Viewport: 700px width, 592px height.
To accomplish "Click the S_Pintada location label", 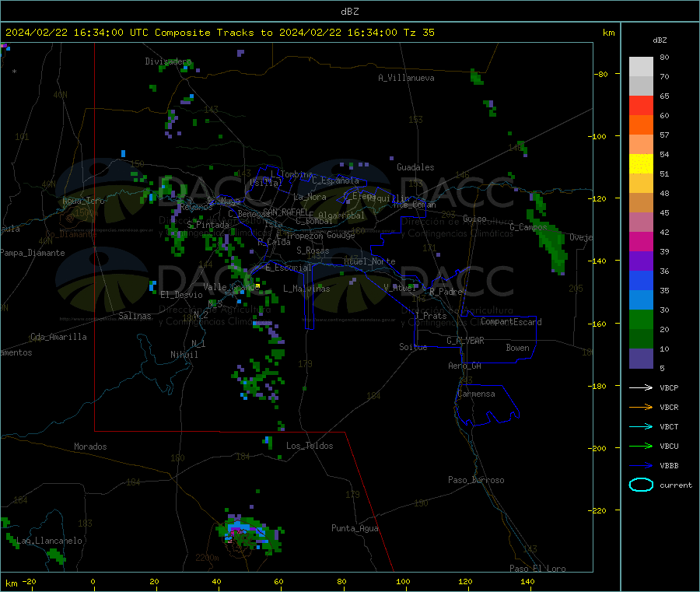I will [x=208, y=225].
